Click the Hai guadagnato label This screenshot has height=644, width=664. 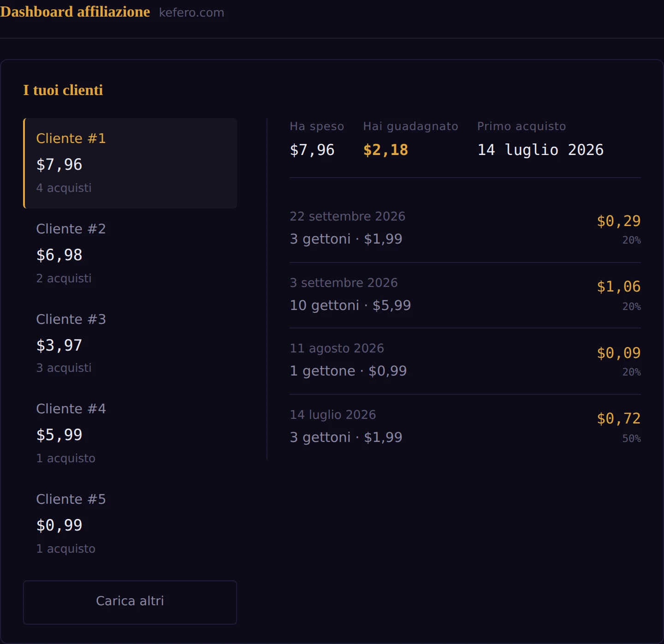click(x=410, y=126)
